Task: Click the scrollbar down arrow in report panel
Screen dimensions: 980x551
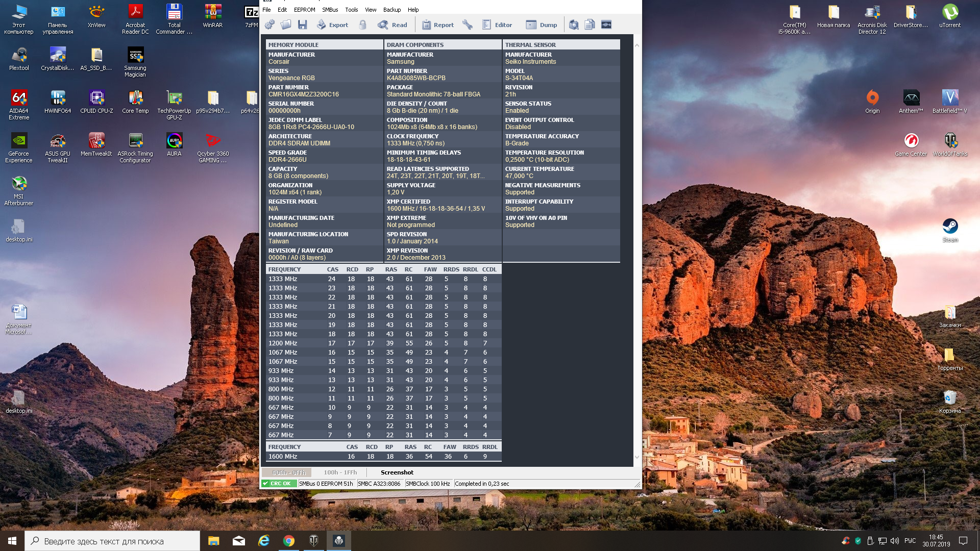Action: 636,457
